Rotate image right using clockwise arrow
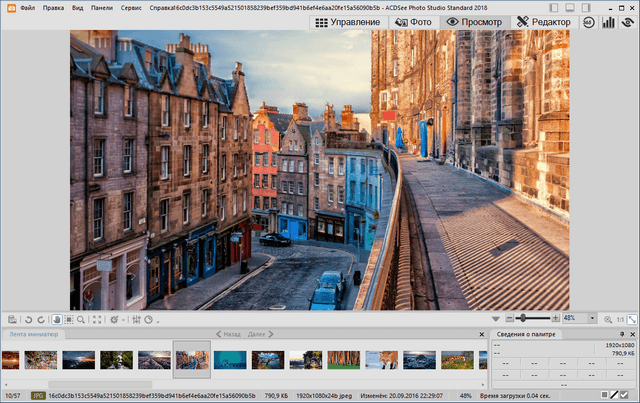 40,319
